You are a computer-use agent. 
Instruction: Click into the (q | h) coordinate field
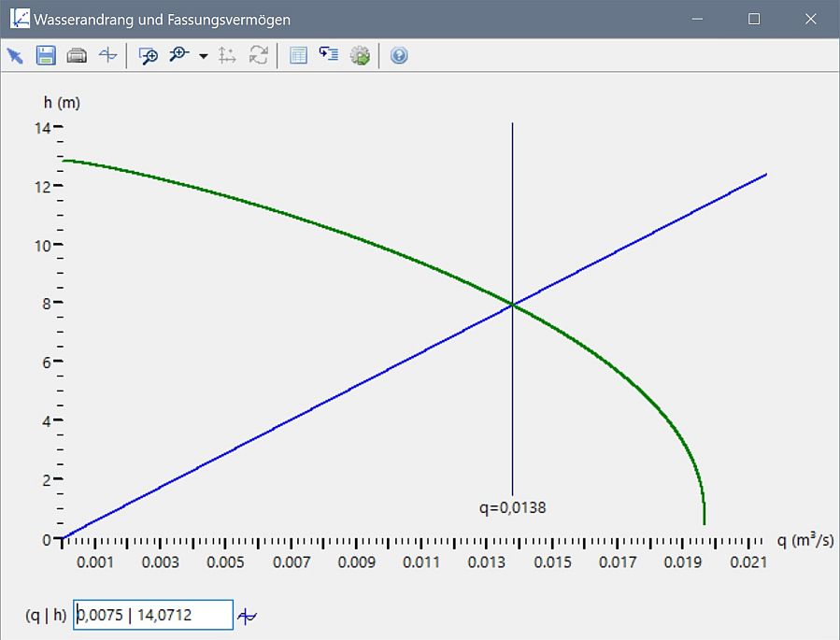[153, 616]
